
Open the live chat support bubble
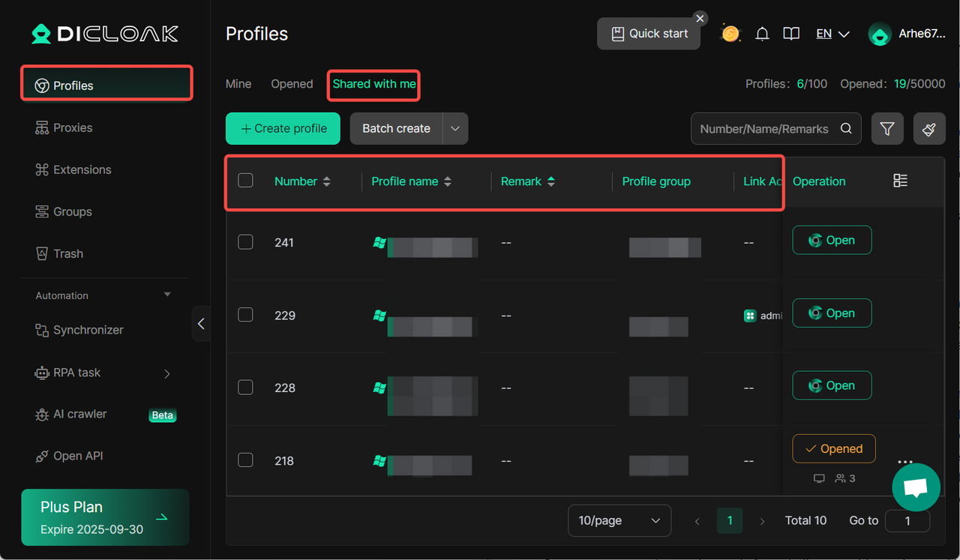tap(916, 487)
